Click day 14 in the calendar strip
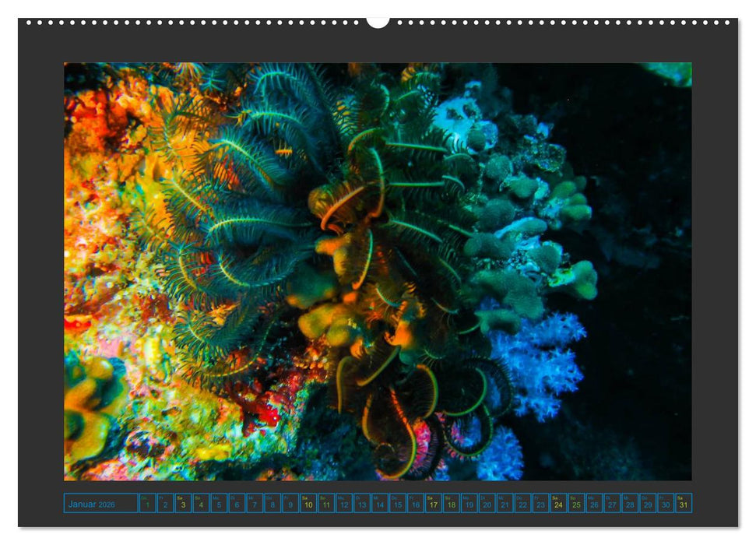 coord(380,504)
